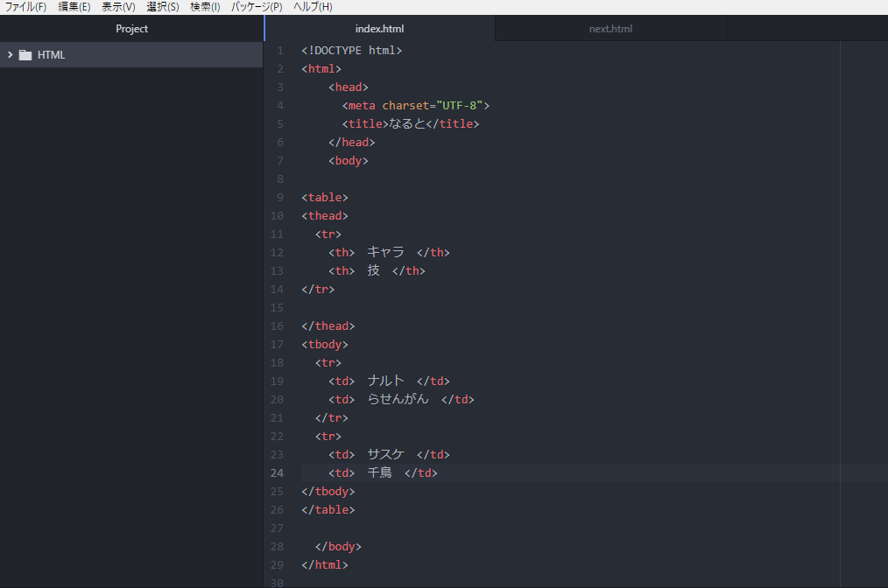Screen dimensions: 888x588
Task: Click the サスケ table cell line
Action: pos(389,454)
